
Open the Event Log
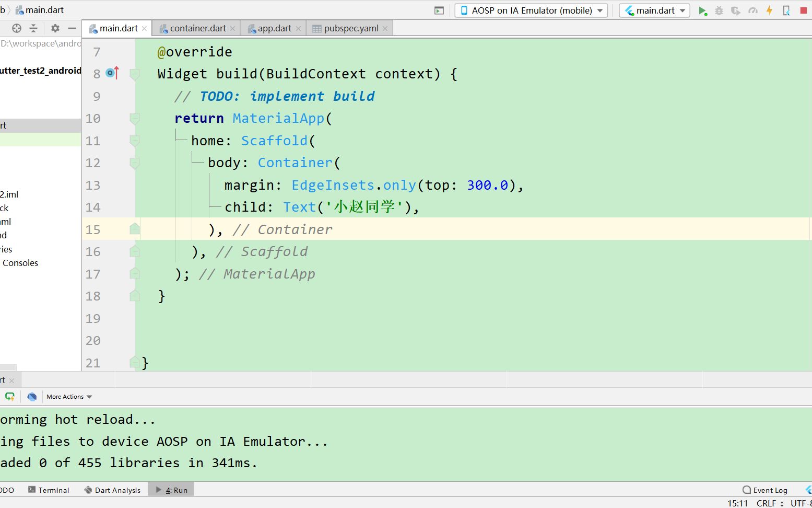tap(765, 490)
